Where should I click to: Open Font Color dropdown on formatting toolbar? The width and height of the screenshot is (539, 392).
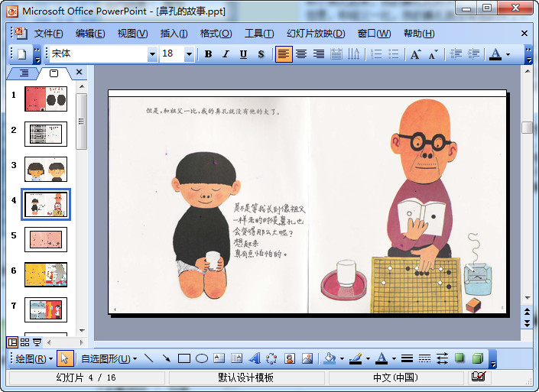click(x=508, y=54)
